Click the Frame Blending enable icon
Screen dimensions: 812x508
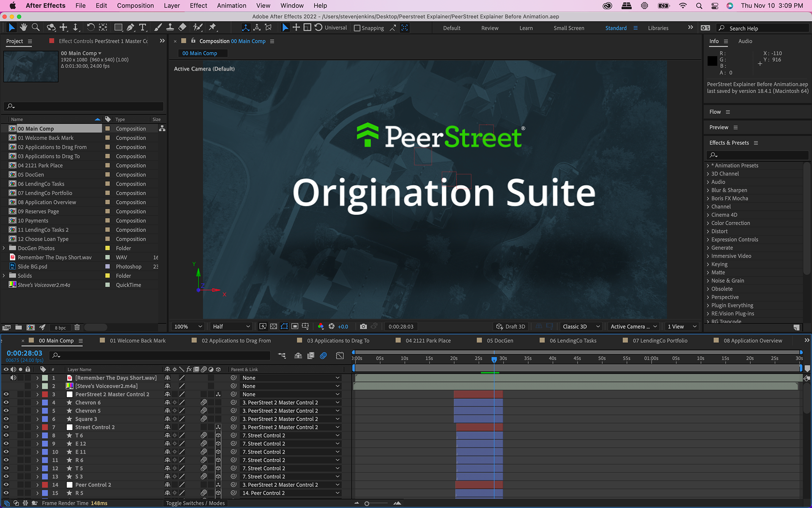[x=311, y=356]
